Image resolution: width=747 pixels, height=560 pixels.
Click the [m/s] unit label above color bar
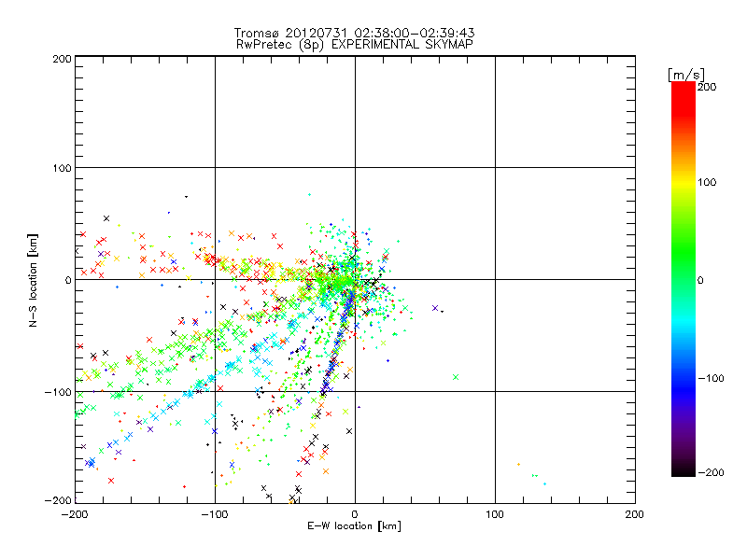(684, 74)
